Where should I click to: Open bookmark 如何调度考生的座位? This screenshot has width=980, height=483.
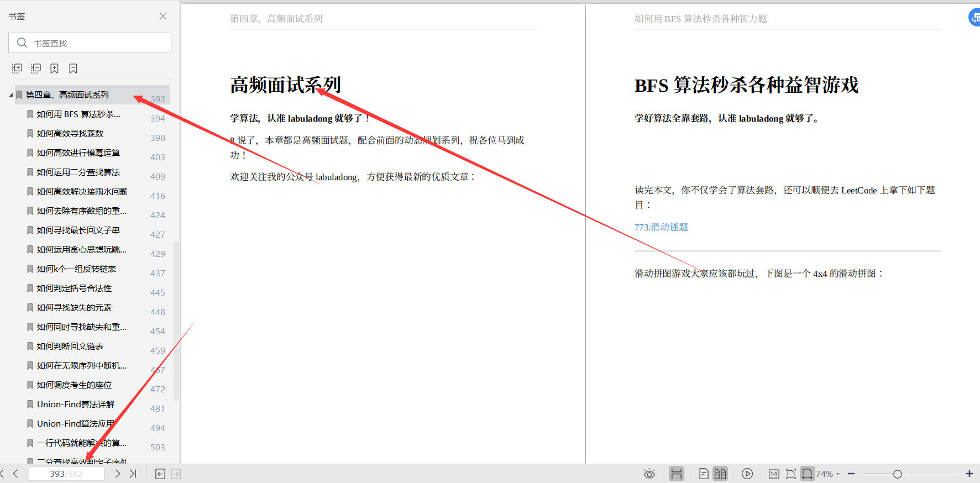pos(75,385)
